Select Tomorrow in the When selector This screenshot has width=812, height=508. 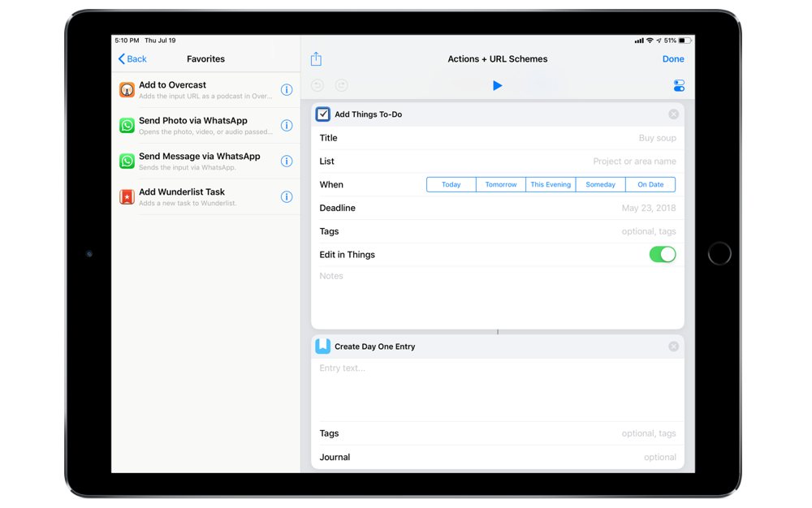point(501,185)
